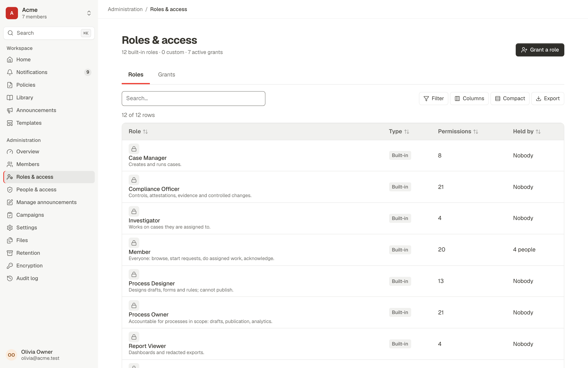
Task: Open the Home page in sidebar
Action: (x=49, y=60)
